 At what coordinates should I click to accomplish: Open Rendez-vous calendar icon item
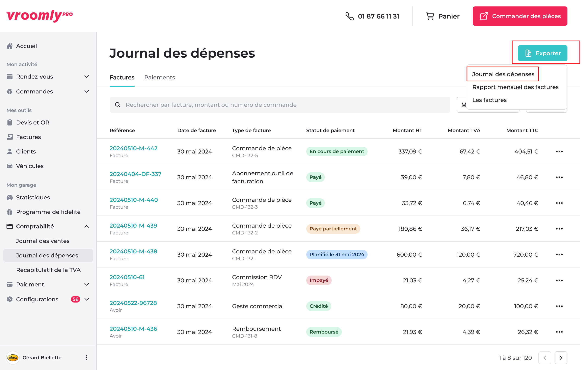coord(9,77)
